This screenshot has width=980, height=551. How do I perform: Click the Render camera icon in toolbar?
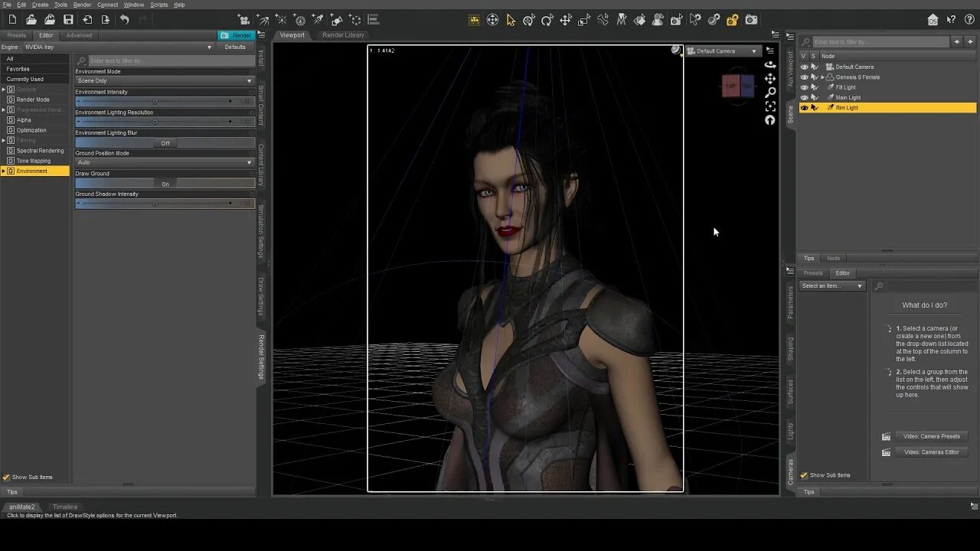tap(752, 20)
